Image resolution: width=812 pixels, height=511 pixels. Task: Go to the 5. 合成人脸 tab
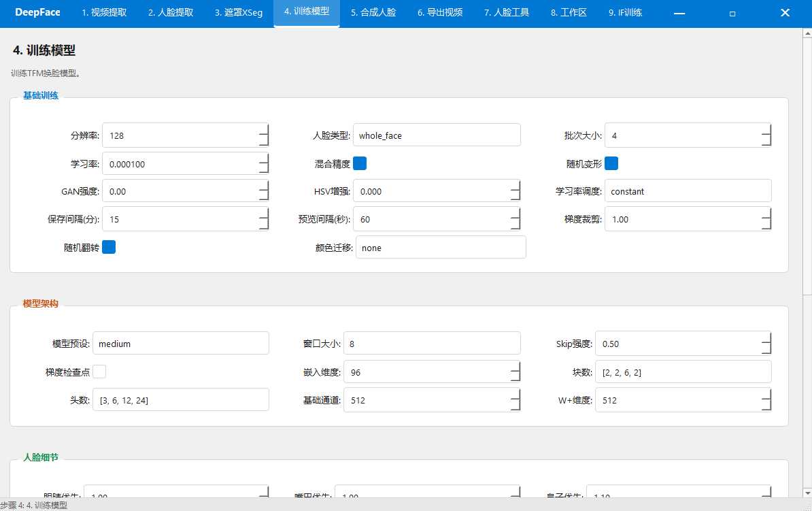point(373,12)
